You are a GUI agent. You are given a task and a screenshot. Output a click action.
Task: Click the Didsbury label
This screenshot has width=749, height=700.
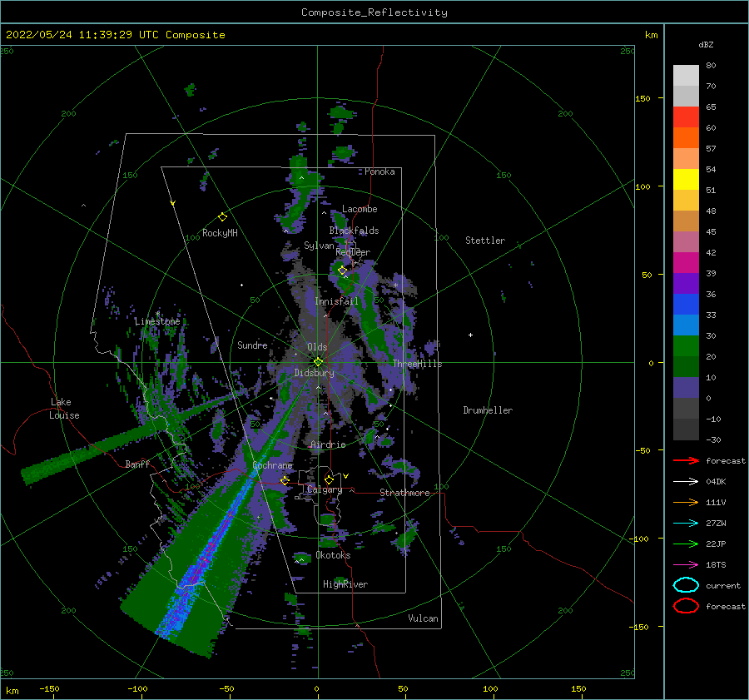(x=314, y=373)
